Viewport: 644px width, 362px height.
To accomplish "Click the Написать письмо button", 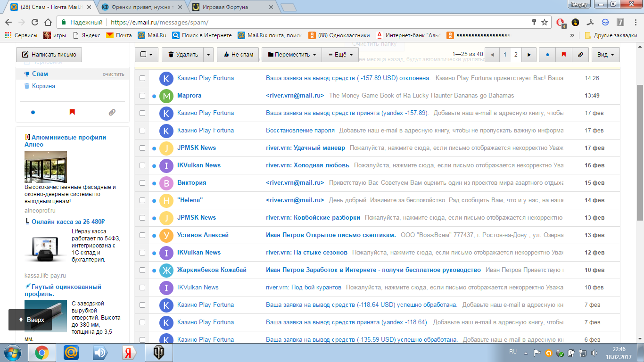I will (49, 55).
